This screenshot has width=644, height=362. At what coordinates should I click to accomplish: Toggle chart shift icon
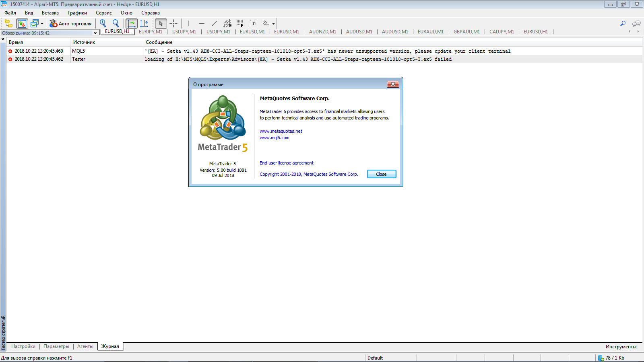pos(144,23)
